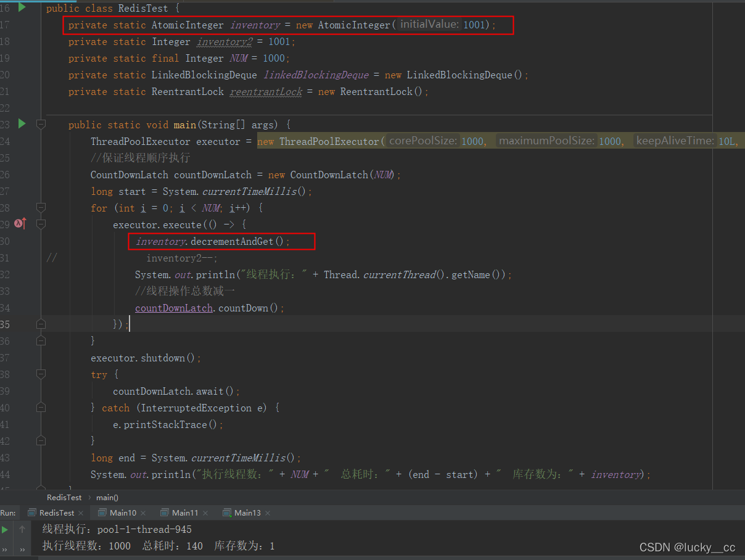Collapse the try block fold marker
The width and height of the screenshot is (745, 560).
pyautogui.click(x=41, y=374)
